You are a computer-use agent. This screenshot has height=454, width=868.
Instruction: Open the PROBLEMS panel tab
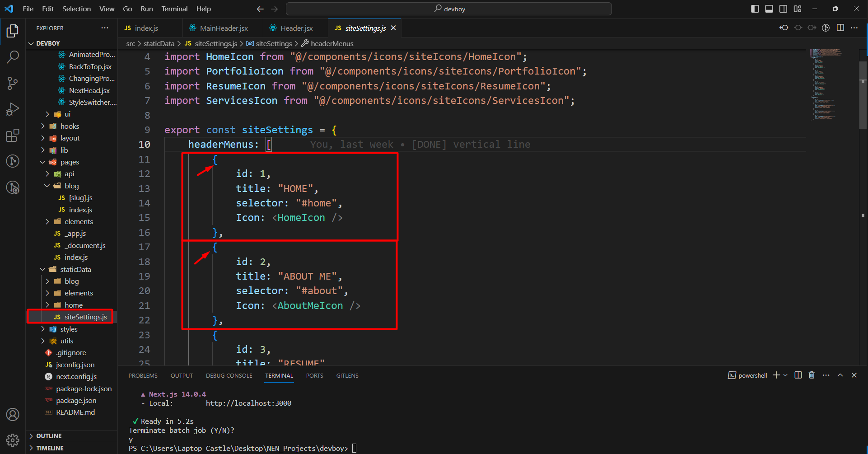[143, 376]
